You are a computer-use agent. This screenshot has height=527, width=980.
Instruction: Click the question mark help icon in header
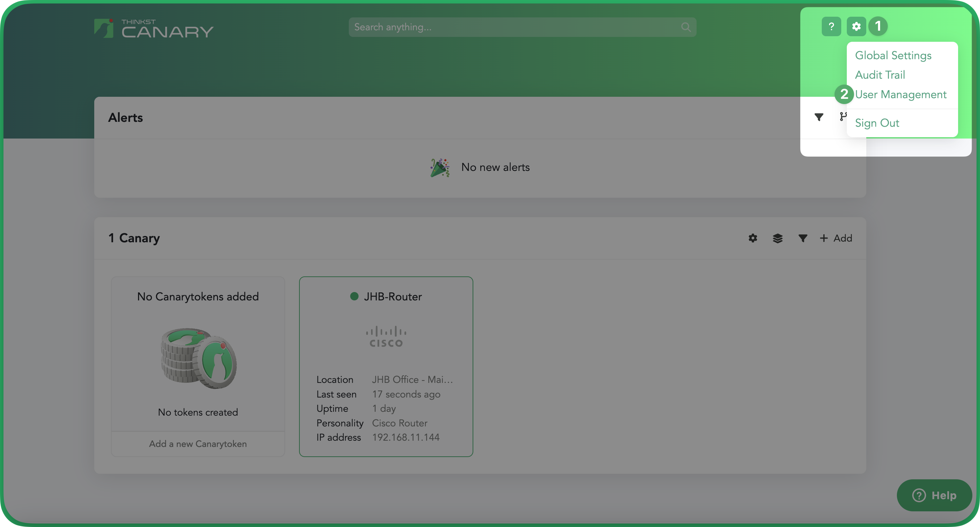coord(831,27)
